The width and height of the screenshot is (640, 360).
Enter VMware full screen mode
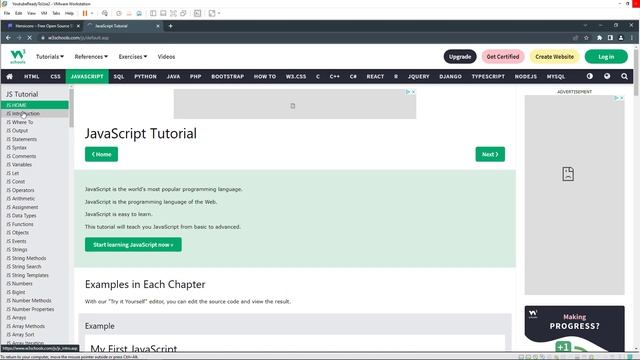173,13
